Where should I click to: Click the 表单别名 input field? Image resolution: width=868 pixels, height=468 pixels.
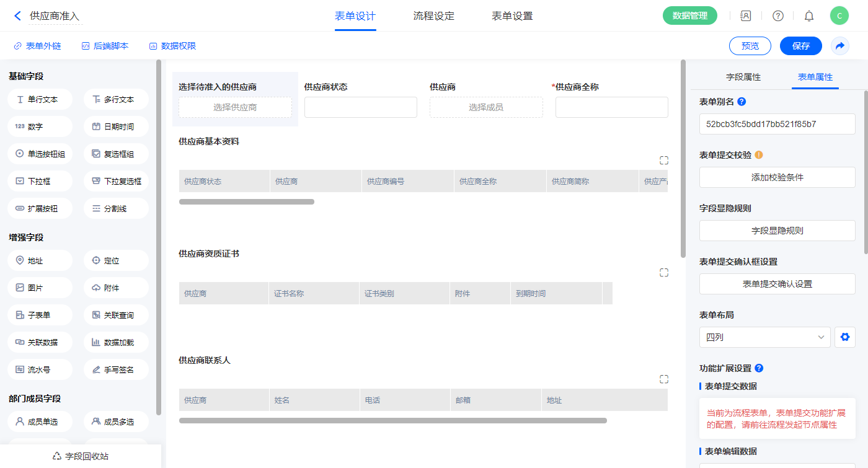point(777,124)
